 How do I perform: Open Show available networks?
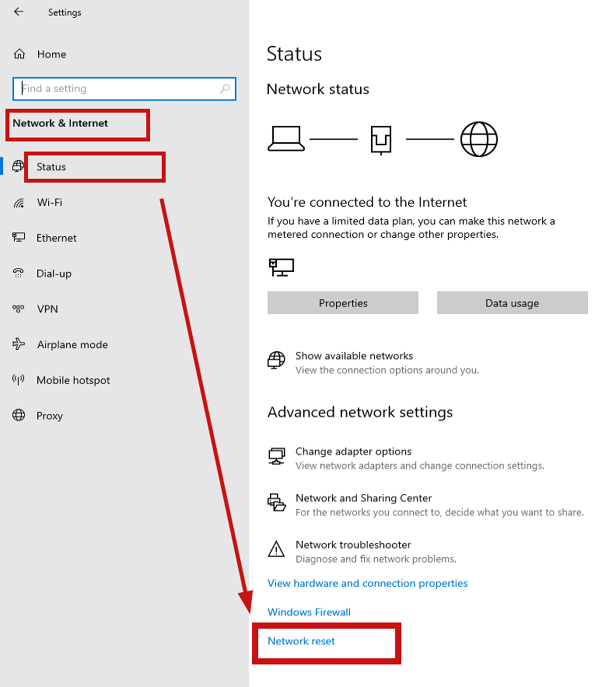354,356
